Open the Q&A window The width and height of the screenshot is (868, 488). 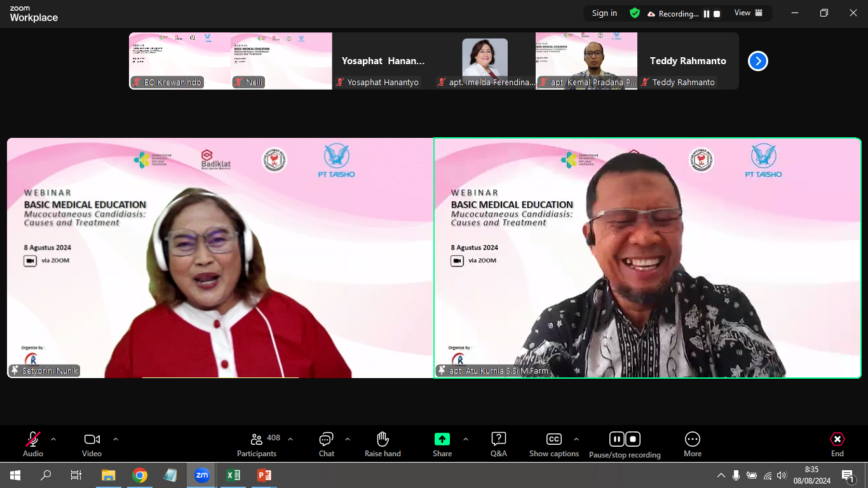click(499, 444)
